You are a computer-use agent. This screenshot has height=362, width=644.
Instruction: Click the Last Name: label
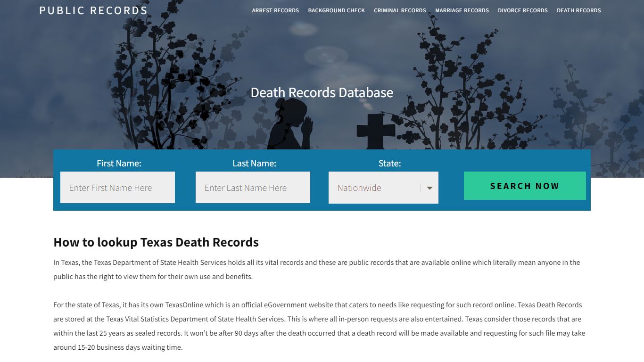click(254, 164)
